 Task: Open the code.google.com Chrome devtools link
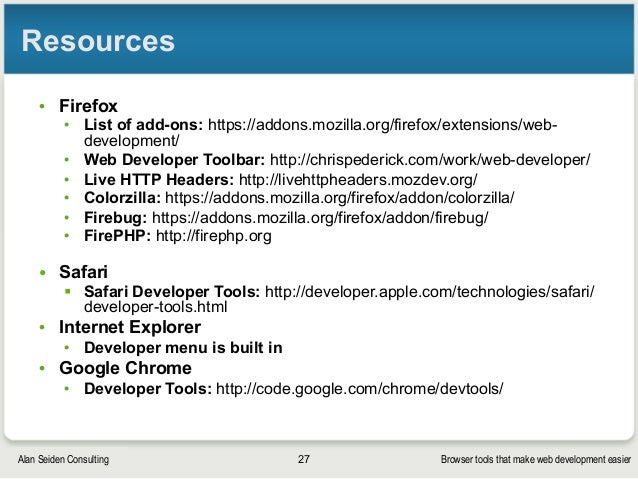(360, 389)
